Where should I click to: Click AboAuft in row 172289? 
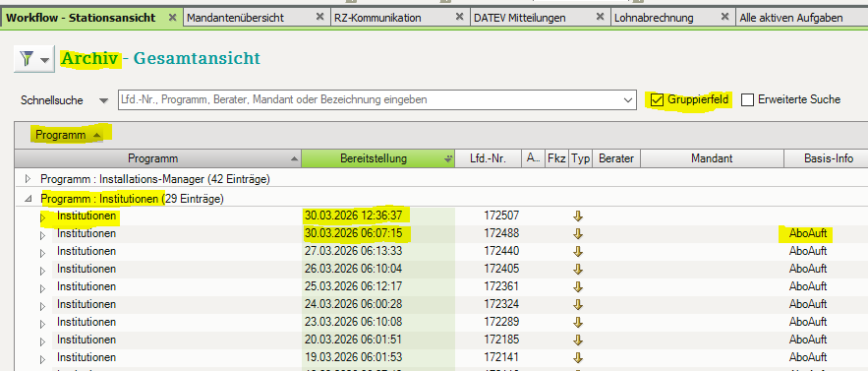click(x=808, y=322)
